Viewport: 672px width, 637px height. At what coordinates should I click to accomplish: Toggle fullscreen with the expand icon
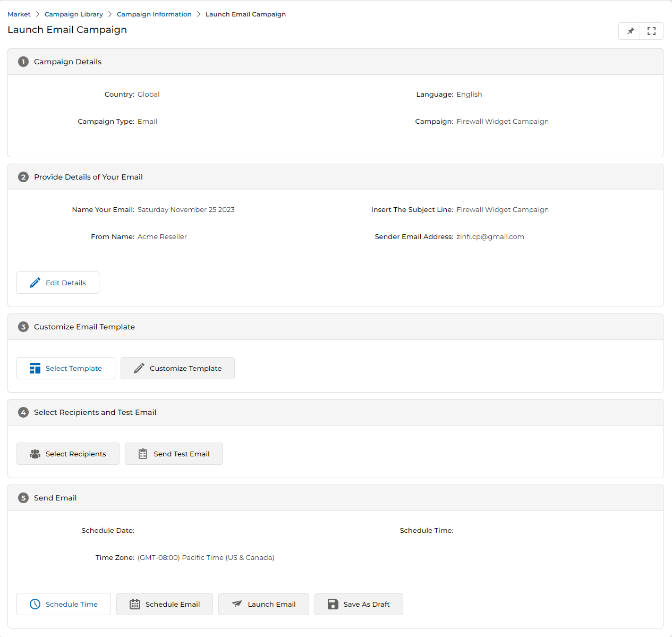[x=652, y=31]
